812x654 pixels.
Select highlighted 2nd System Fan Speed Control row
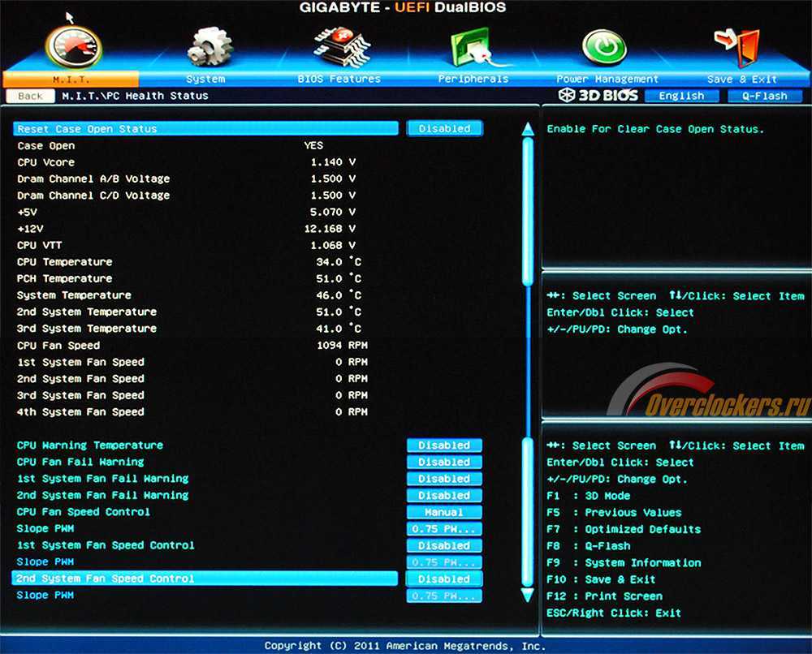coord(205,579)
